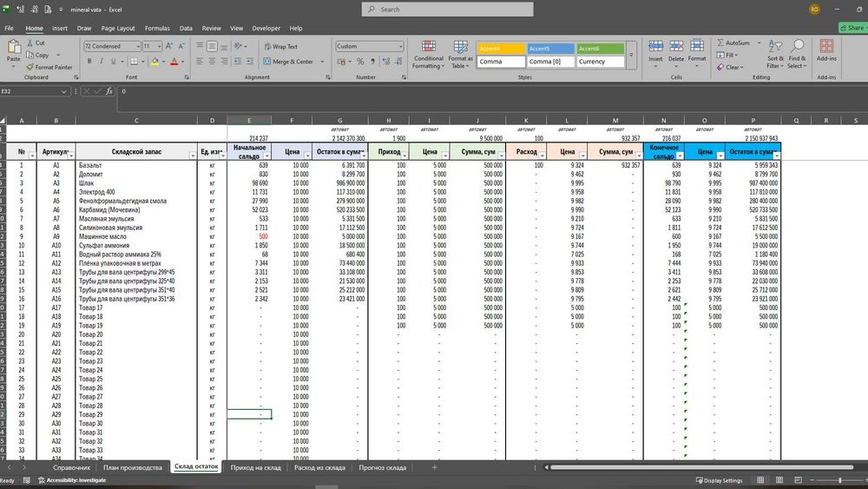Activate the Format Painter brush
The height and width of the screenshot is (489, 868).
[x=30, y=67]
